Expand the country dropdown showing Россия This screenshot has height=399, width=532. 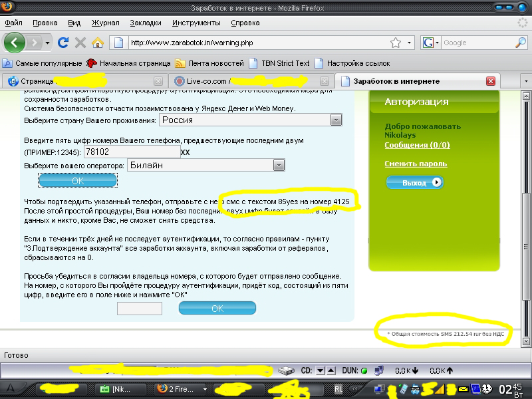336,120
